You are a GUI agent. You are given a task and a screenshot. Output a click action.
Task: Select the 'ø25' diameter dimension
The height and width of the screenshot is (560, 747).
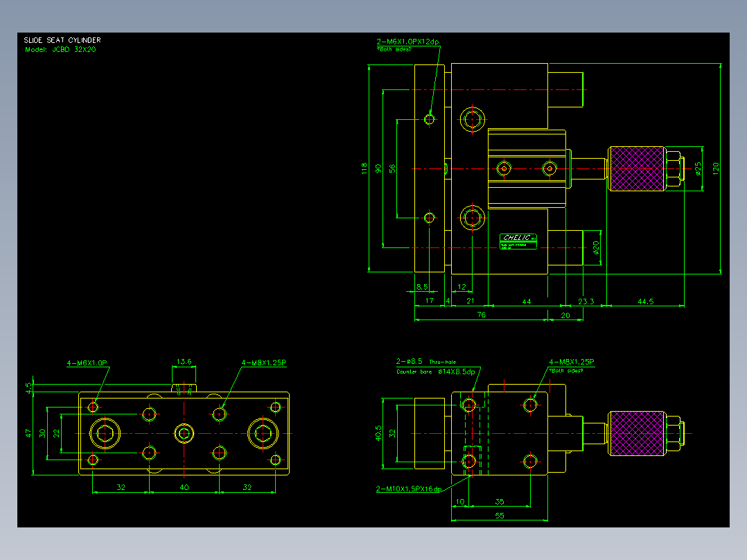(698, 168)
